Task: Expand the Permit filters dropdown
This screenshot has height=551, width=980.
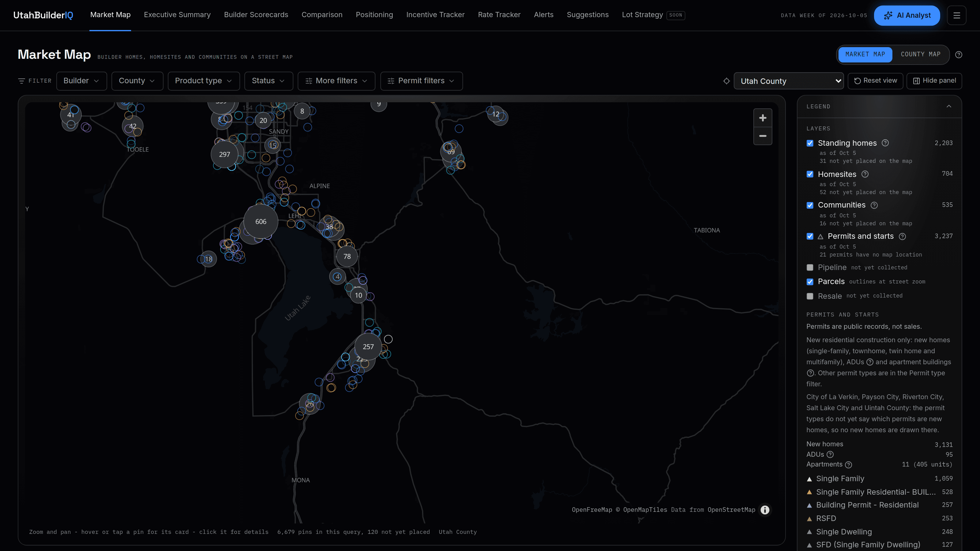Action: 421,81
